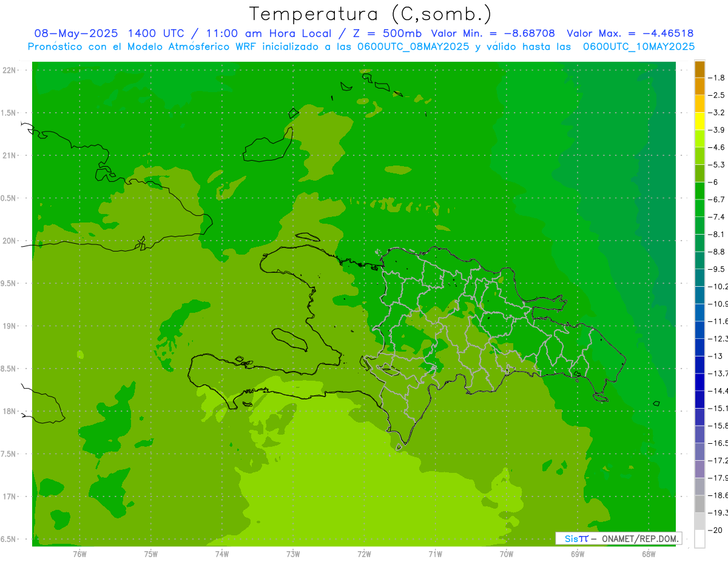Click the '-6' colorbar value
Image resolution: width=728 pixels, height=562 pixels.
click(714, 182)
